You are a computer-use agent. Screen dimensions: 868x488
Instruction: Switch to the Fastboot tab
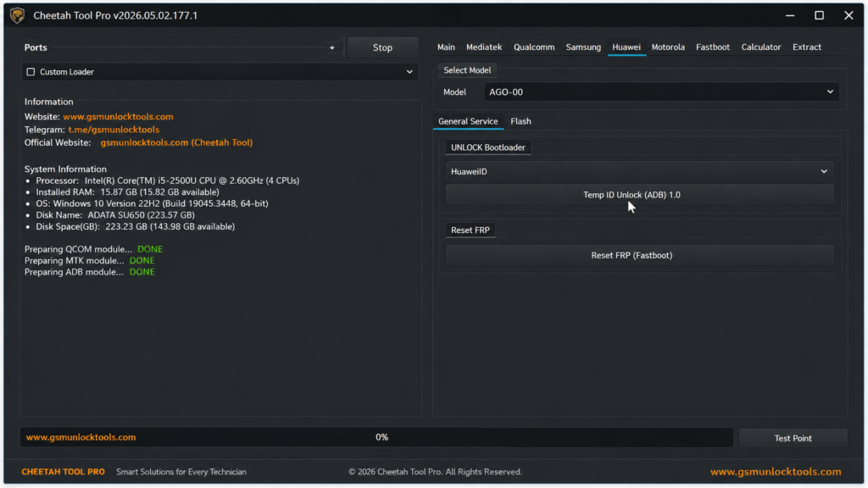[x=712, y=47]
